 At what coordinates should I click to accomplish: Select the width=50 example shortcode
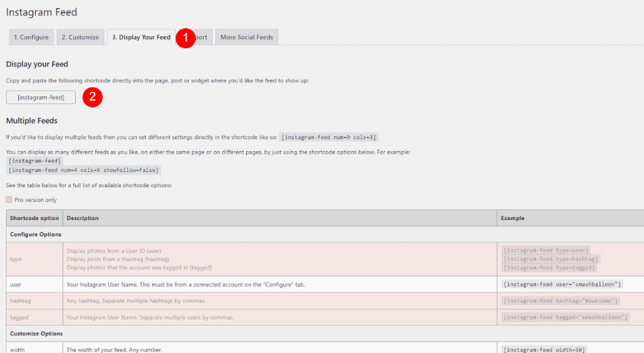[543, 349]
